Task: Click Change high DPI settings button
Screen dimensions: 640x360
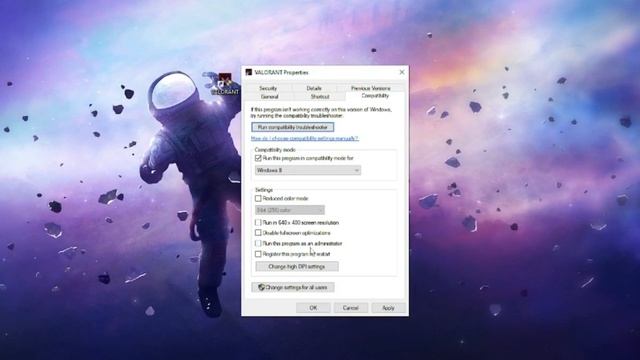Action: pos(297,267)
